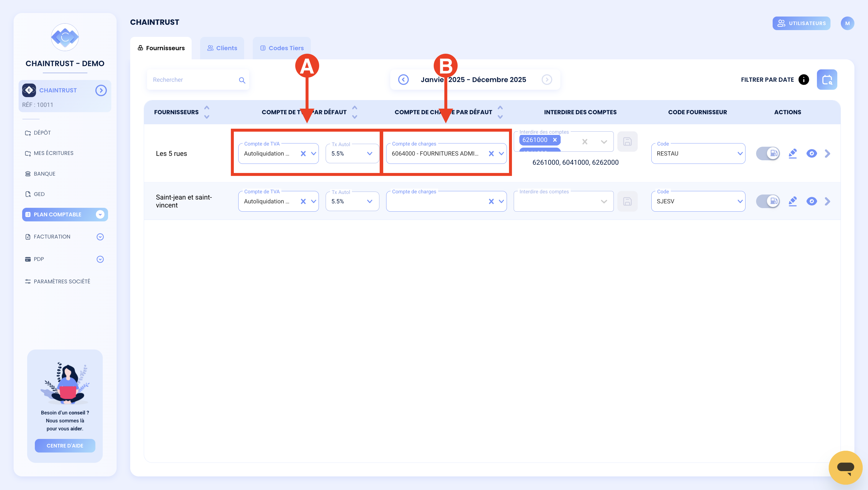Go to previous period arrow
This screenshot has height=490, width=868.
[403, 79]
